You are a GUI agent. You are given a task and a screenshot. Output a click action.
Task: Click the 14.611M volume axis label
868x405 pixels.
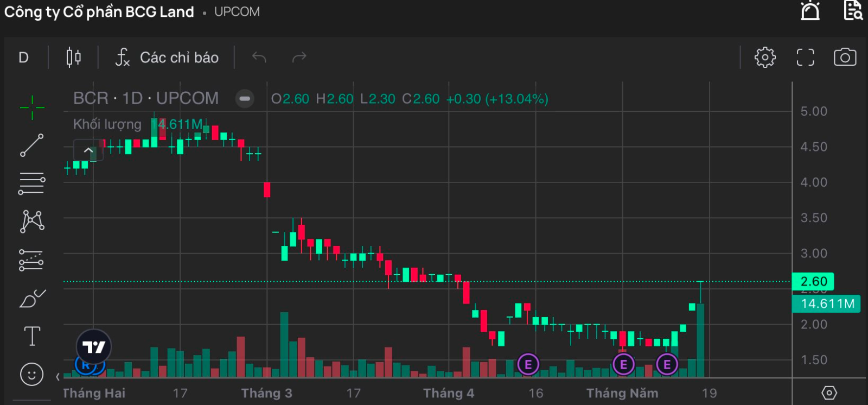[827, 303]
